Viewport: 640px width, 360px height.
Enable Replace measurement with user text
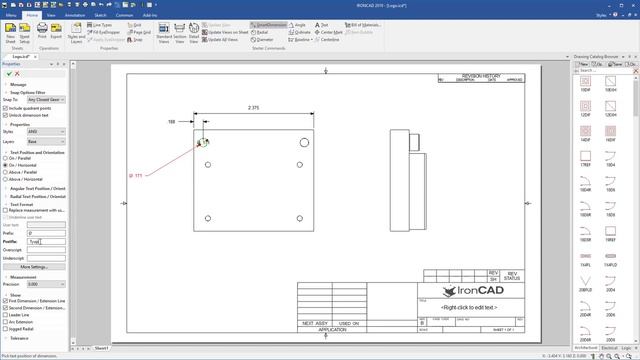[5, 210]
